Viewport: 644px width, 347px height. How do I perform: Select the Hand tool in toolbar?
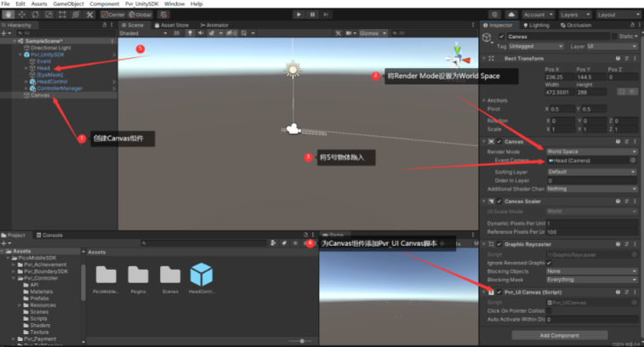(8, 14)
